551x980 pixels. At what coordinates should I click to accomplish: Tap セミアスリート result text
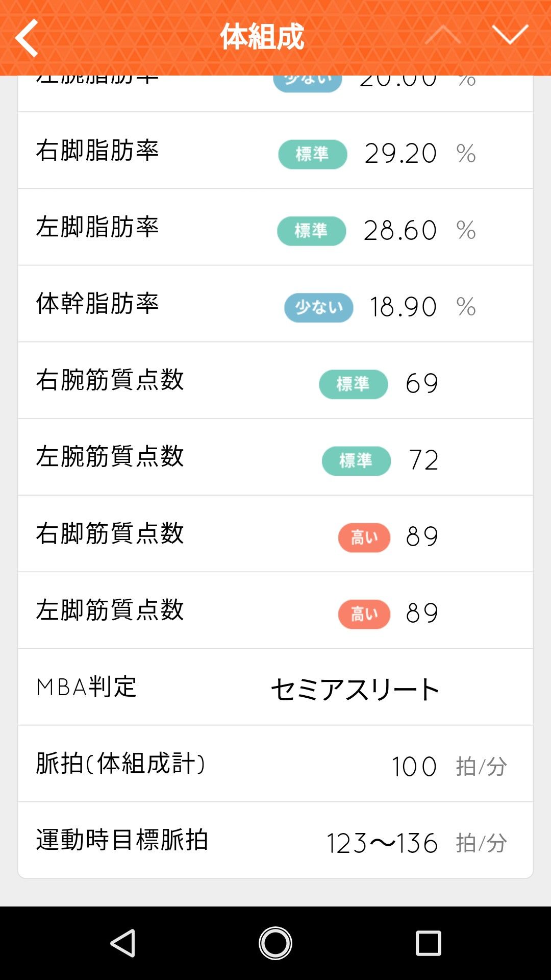click(355, 690)
